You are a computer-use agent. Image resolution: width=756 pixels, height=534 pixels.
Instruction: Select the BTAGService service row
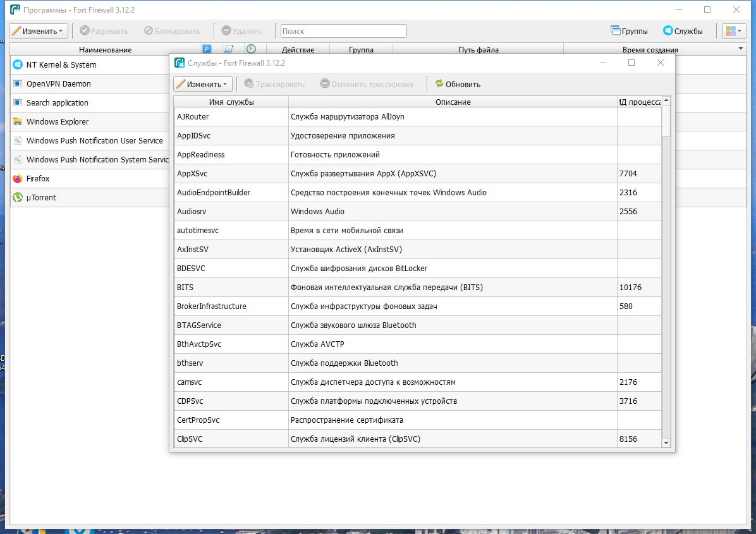click(418, 325)
